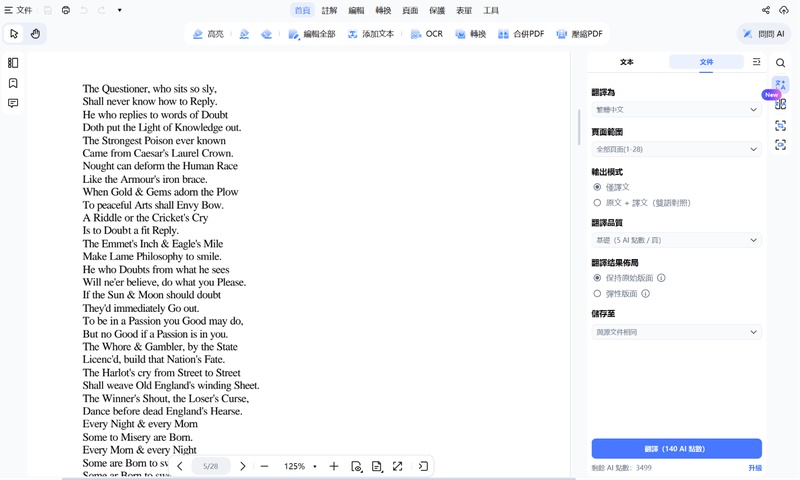This screenshot has height=480, width=800.
Task: Click the underline marker pen icon
Action: (244, 34)
